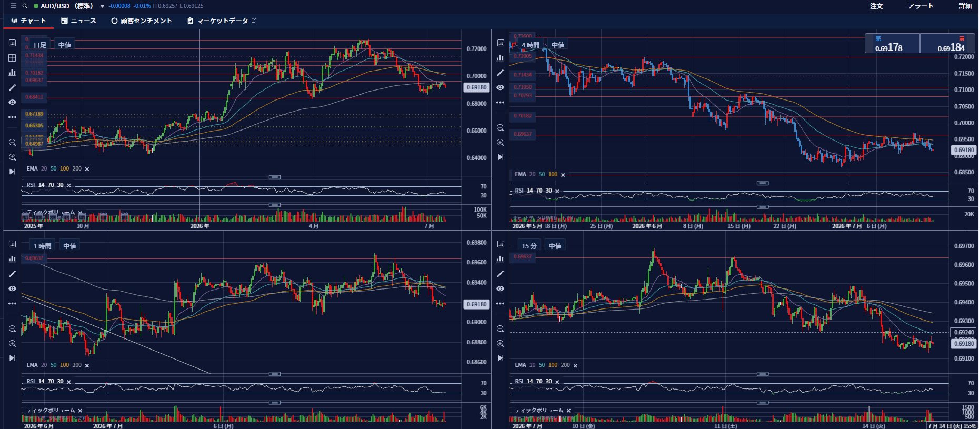Expand the AUD/USD instrument dropdown arrow

(103, 6)
